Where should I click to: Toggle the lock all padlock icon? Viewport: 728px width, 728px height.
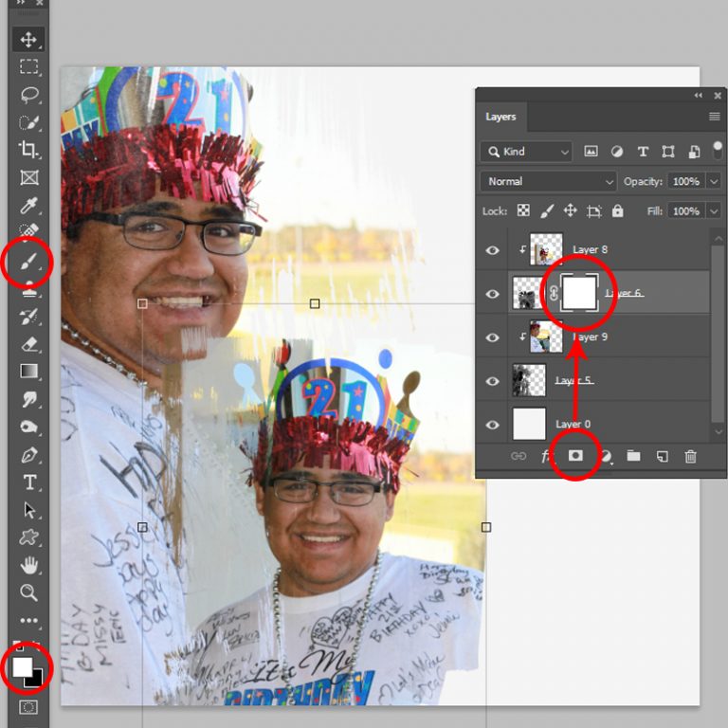click(618, 211)
